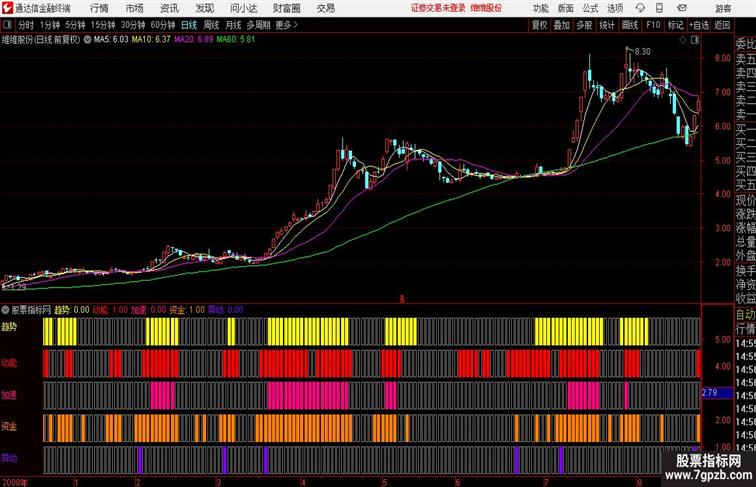Open the 版面 menu
Image resolution: width=756 pixels, height=487 pixels.
[x=566, y=8]
